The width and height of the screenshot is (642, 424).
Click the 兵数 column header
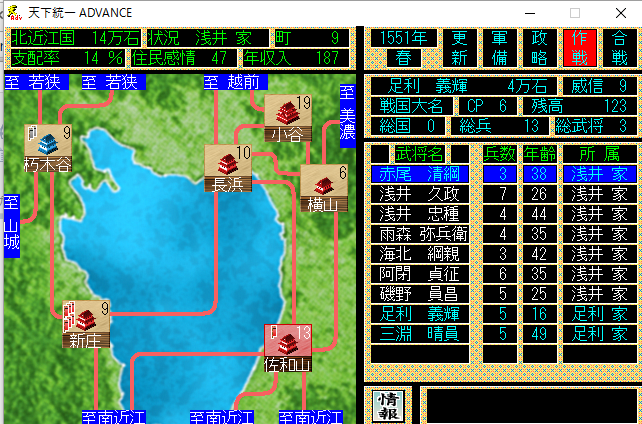tap(500, 154)
